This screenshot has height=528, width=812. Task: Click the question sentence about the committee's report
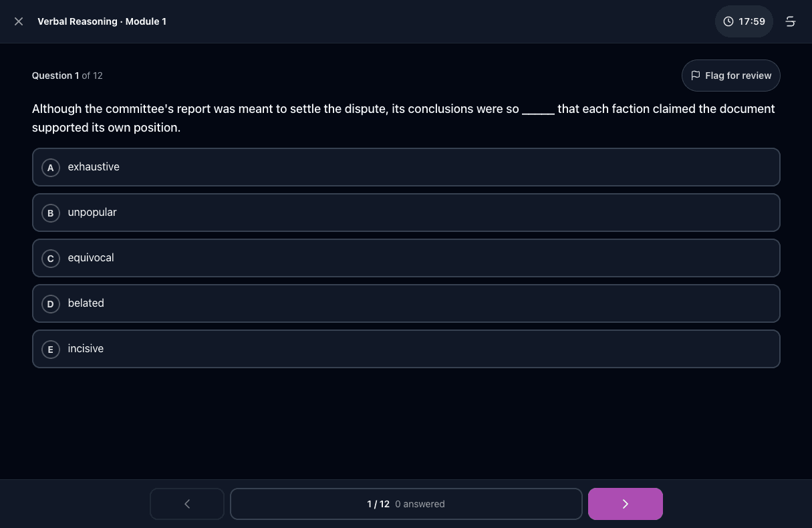404,118
